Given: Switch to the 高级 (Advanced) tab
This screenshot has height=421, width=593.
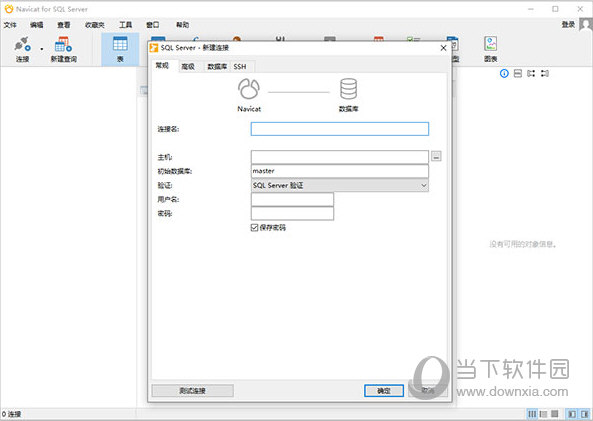Looking at the screenshot, I should coord(188,67).
